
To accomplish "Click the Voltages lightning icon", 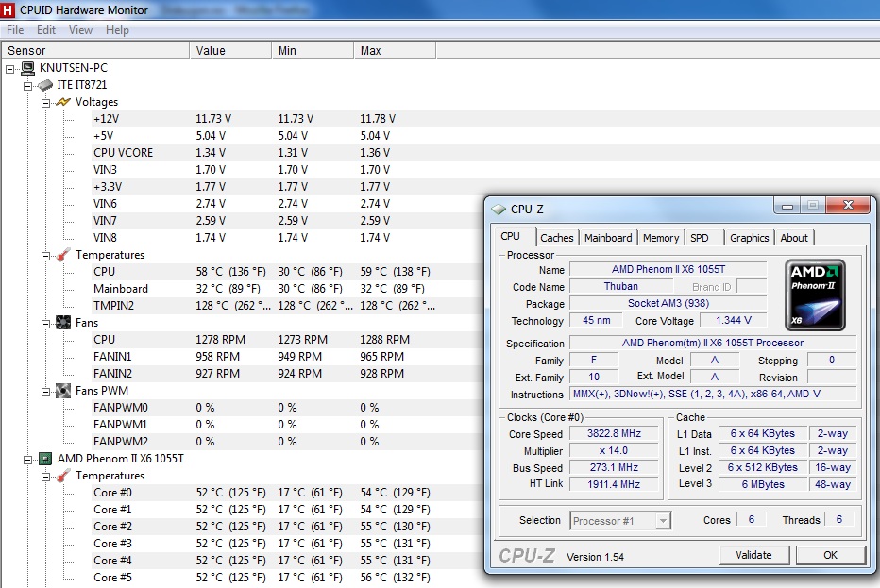I will click(63, 102).
